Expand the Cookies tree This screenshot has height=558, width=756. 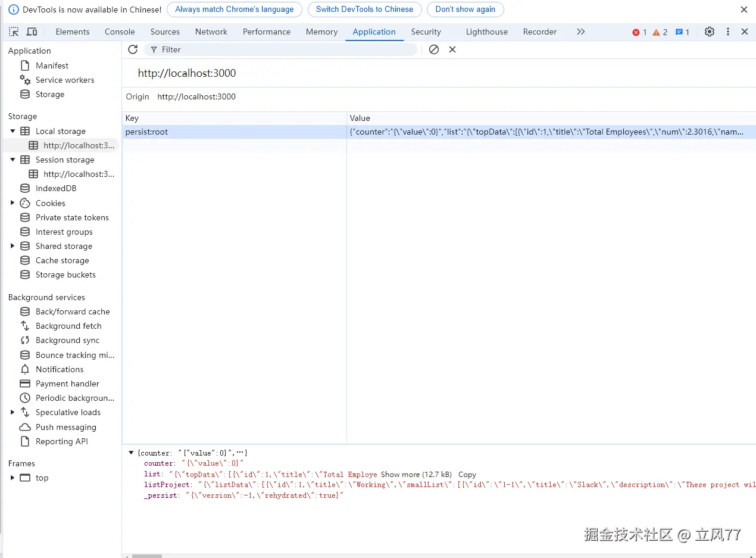click(13, 203)
